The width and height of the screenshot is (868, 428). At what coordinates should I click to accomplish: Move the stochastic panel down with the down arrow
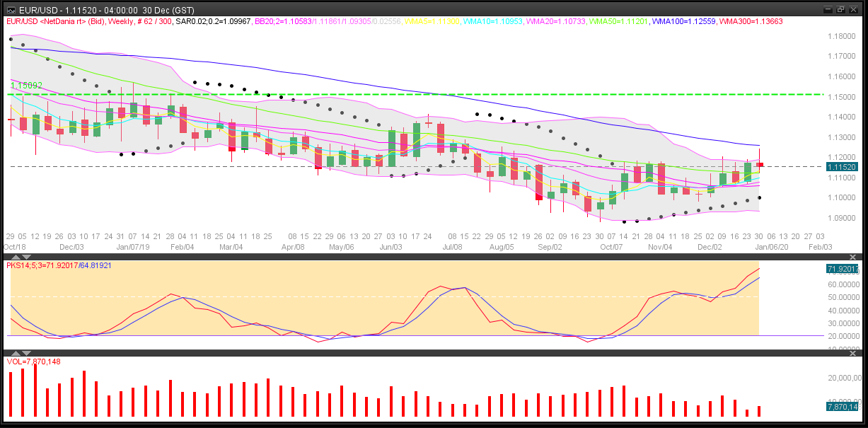tap(27, 256)
